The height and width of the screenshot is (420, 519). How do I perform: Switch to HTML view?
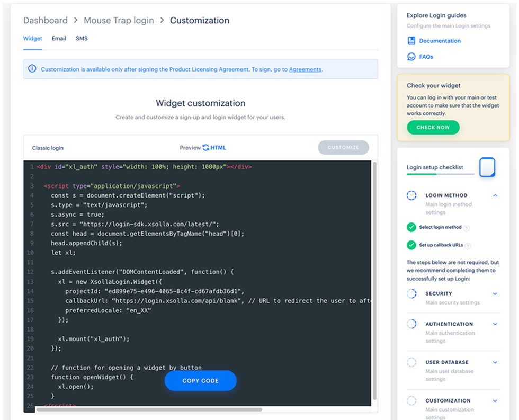(218, 148)
